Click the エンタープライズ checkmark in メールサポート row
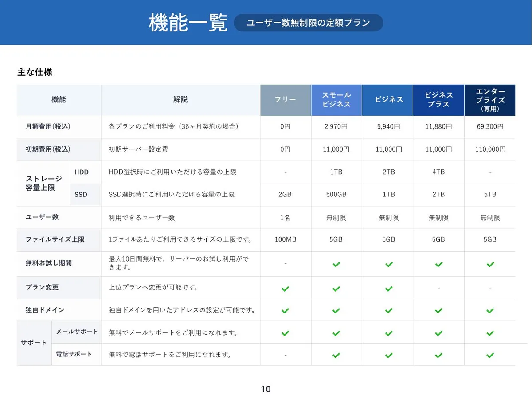The image size is (532, 399). (x=490, y=333)
